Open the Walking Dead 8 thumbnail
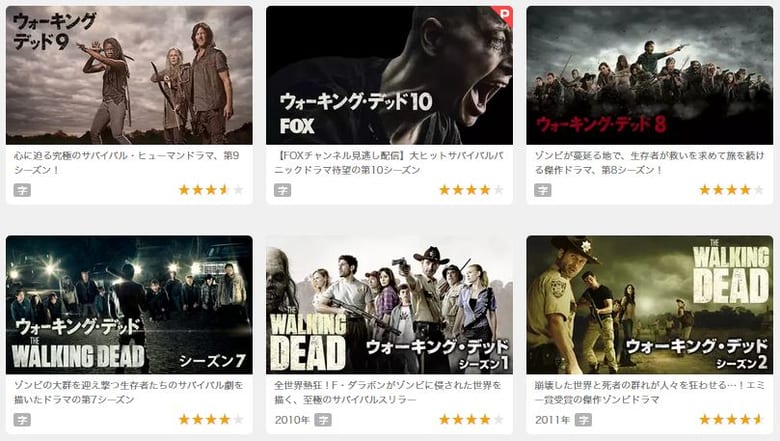Viewport: 780px width, 441px height. (x=650, y=75)
